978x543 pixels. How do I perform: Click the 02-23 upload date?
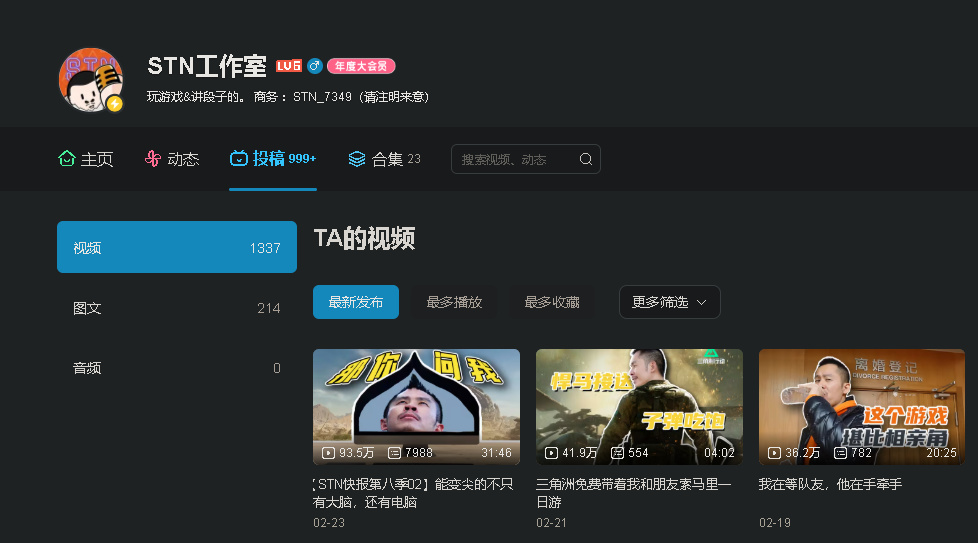329,522
